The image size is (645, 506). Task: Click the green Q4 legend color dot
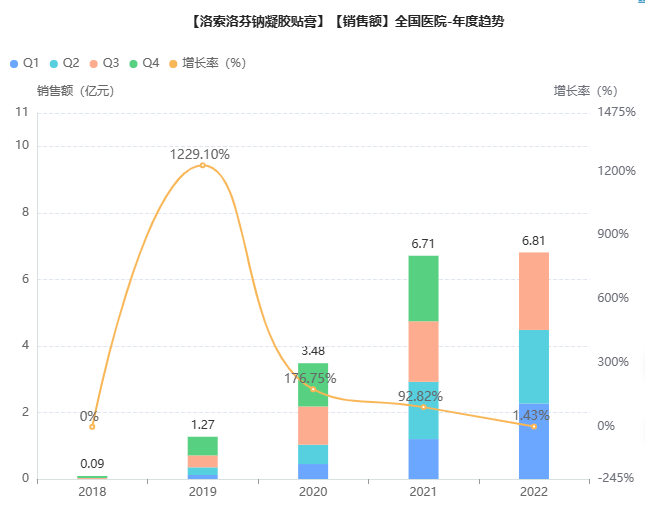135,63
